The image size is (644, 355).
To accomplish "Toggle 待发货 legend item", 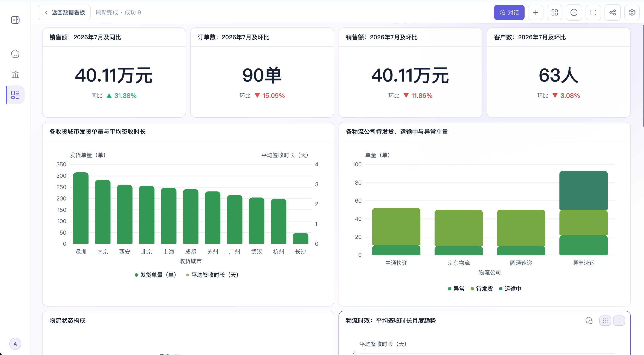I will pyautogui.click(x=482, y=288).
